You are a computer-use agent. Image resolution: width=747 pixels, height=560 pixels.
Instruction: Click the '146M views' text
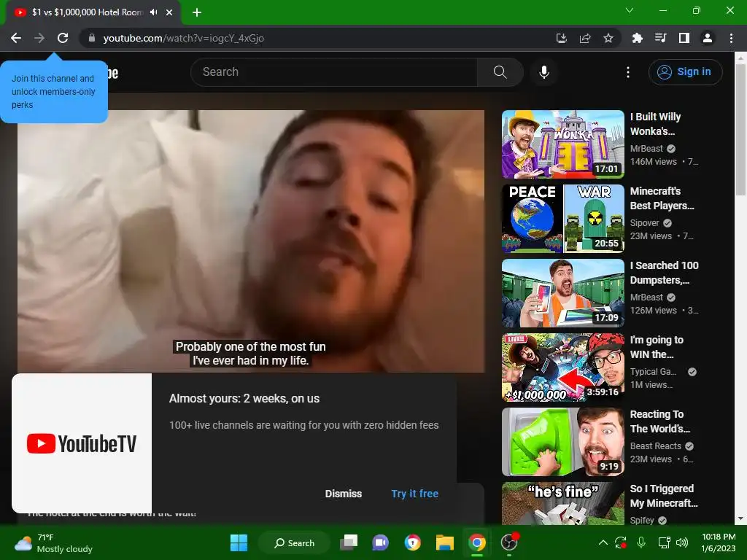coord(653,162)
